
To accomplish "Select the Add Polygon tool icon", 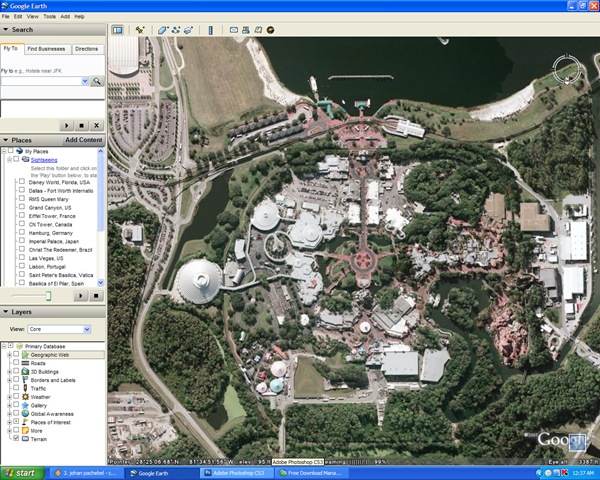I will click(163, 30).
